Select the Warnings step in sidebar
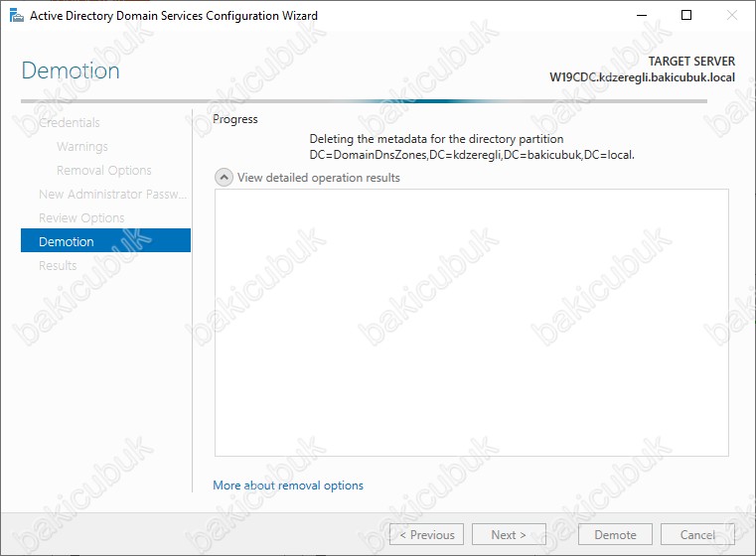This screenshot has height=556, width=756. click(82, 147)
